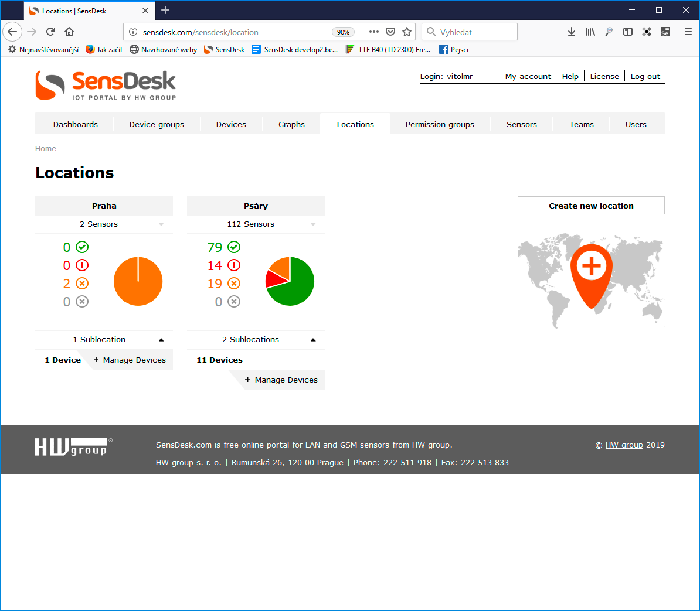Open the Psáry location header
700x611 pixels.
256,206
